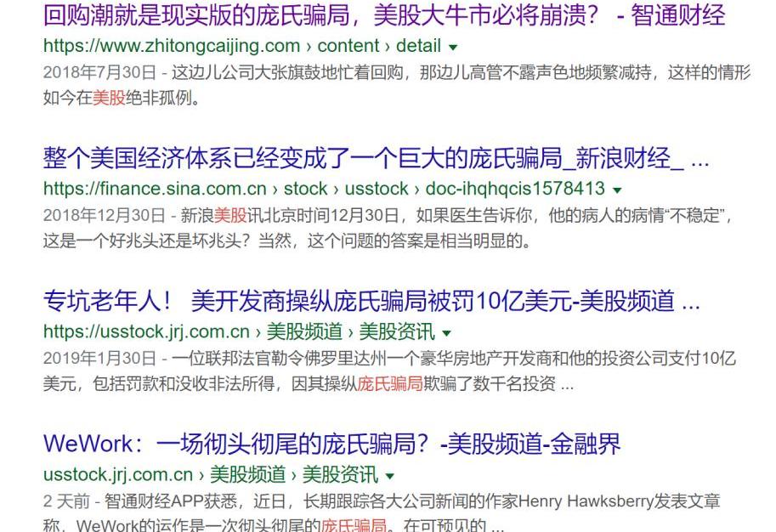Open dropdown arrow under the WeWork result
This screenshot has height=532, width=776.
click(390, 475)
